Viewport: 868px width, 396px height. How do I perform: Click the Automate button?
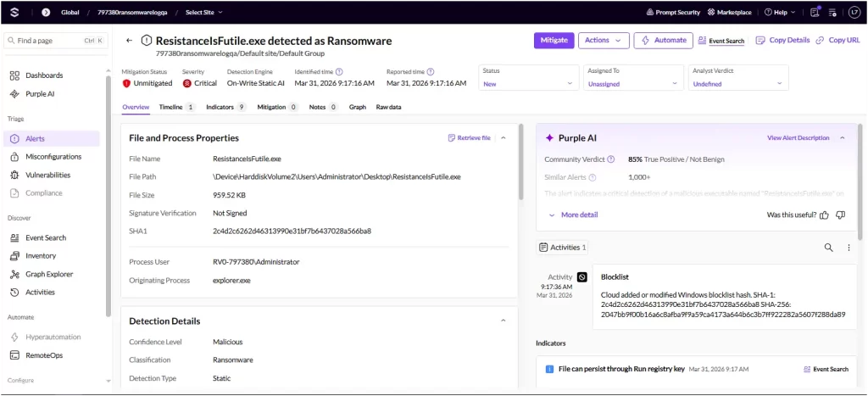pos(664,41)
